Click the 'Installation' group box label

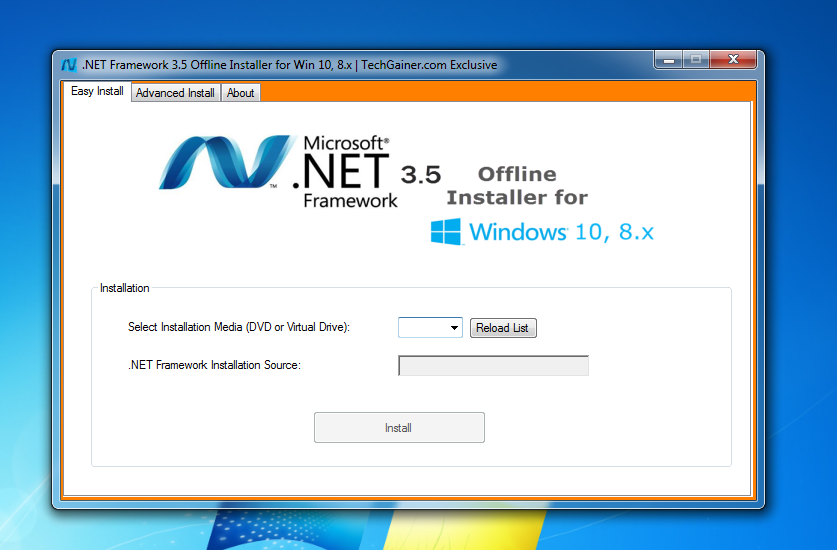point(124,288)
